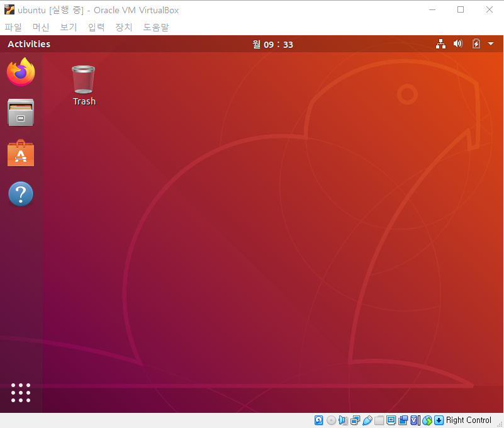Open the 보기 menu
Image resolution: width=504 pixels, height=428 pixels.
pos(69,27)
